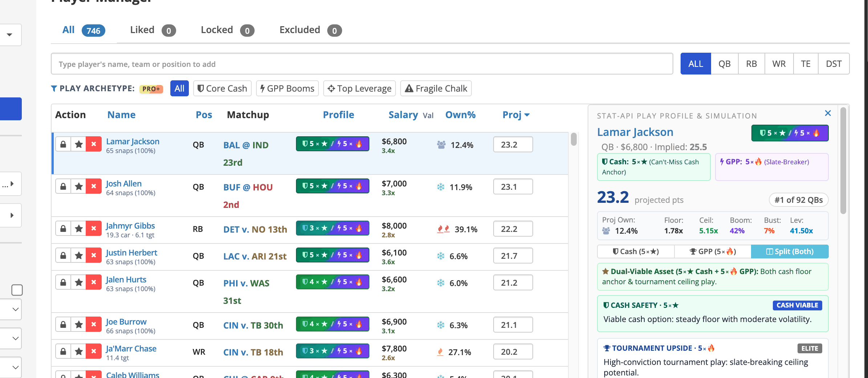Edit Jahmyr Gibbs' projection field 22.2
The image size is (868, 378).
click(513, 229)
